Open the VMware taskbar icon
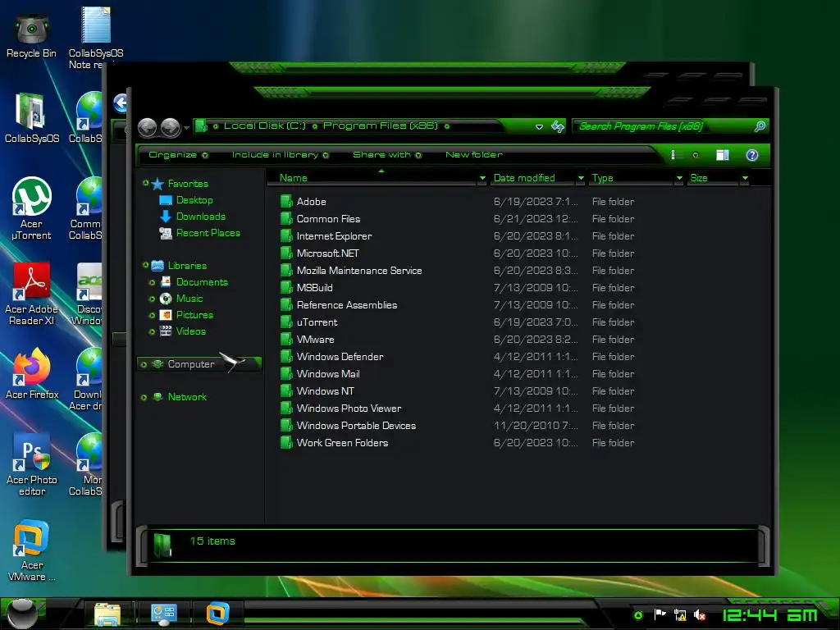 coord(217,614)
